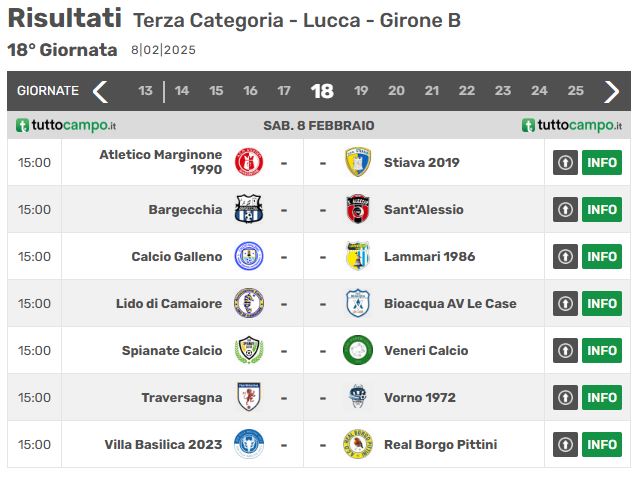Open the Bargecchia club logo

249,209
